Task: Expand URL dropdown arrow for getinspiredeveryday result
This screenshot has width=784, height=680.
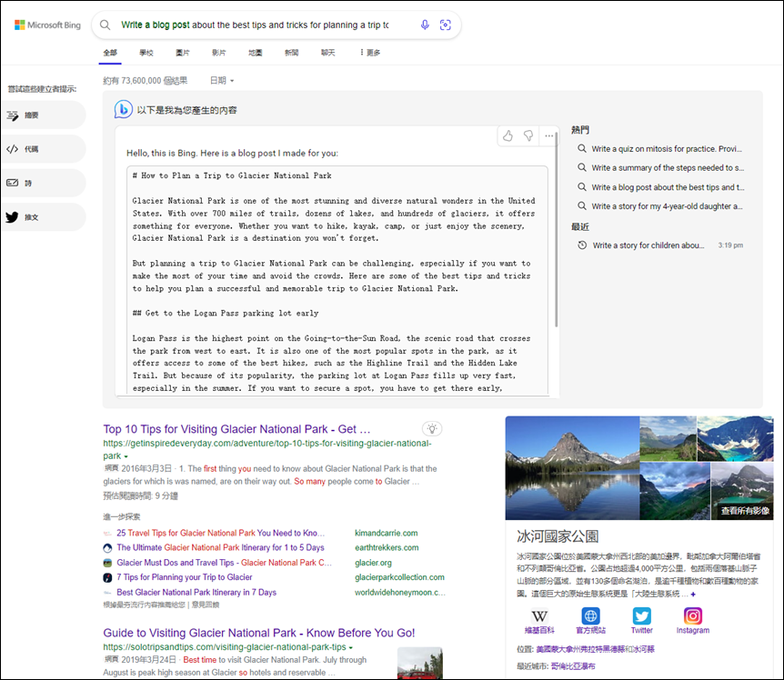Action: (x=126, y=456)
